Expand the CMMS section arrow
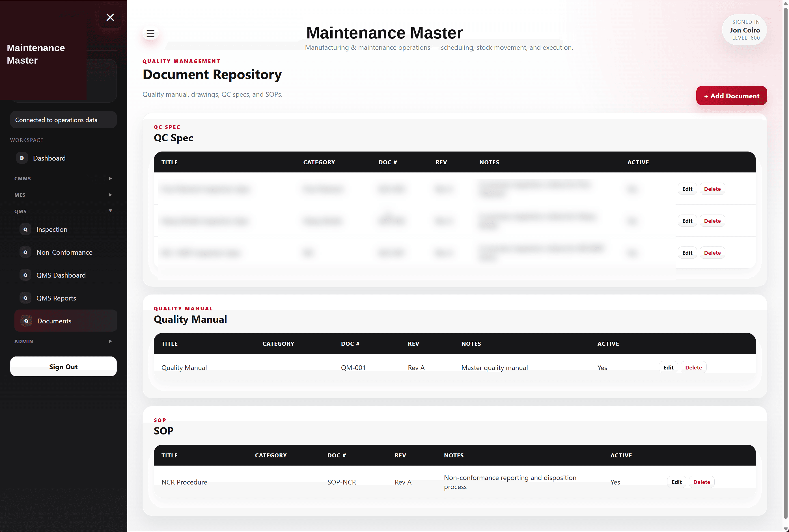 110,178
